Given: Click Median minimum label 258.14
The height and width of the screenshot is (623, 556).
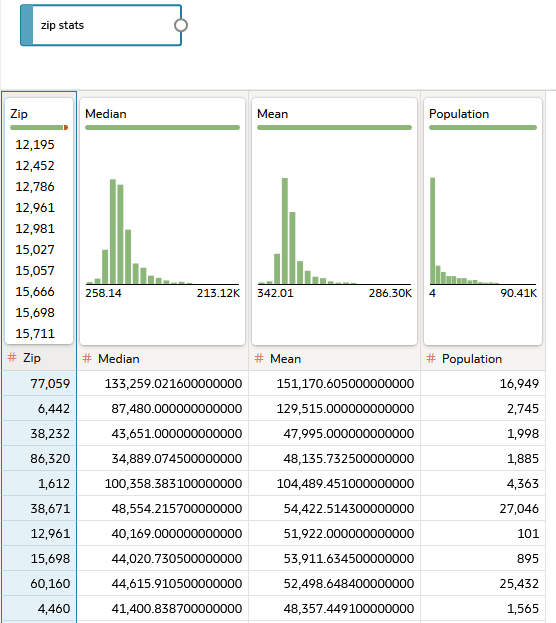Looking at the screenshot, I should pyautogui.click(x=103, y=293).
